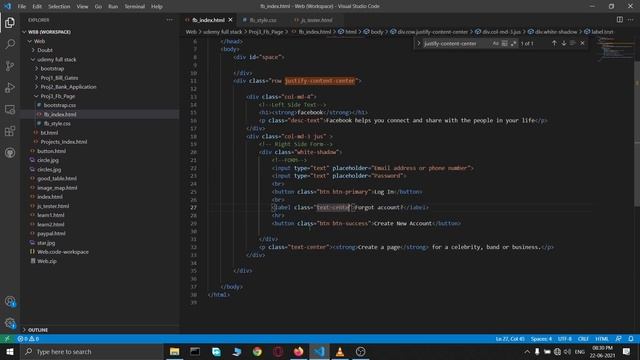
Task: Collapse the udemy full stack folder
Action: (x=56, y=60)
